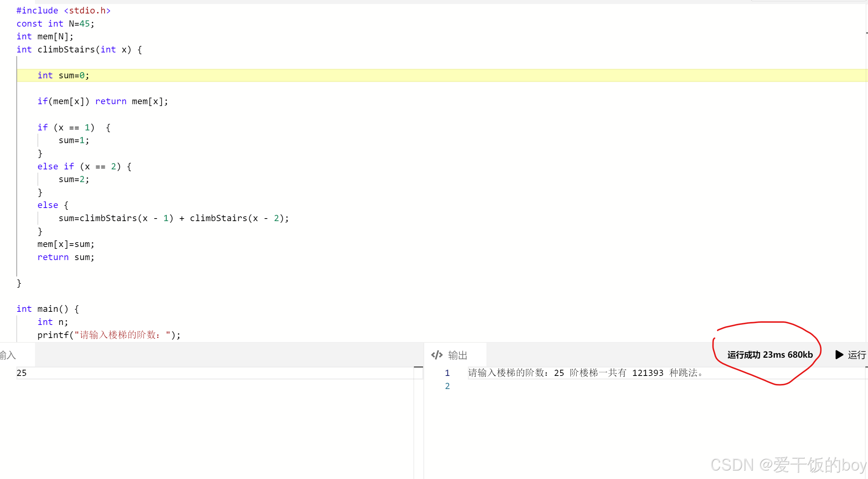Screen dimensions: 868x479
Task: Click the 运行成功 23ms 680kb status
Action: click(x=770, y=355)
